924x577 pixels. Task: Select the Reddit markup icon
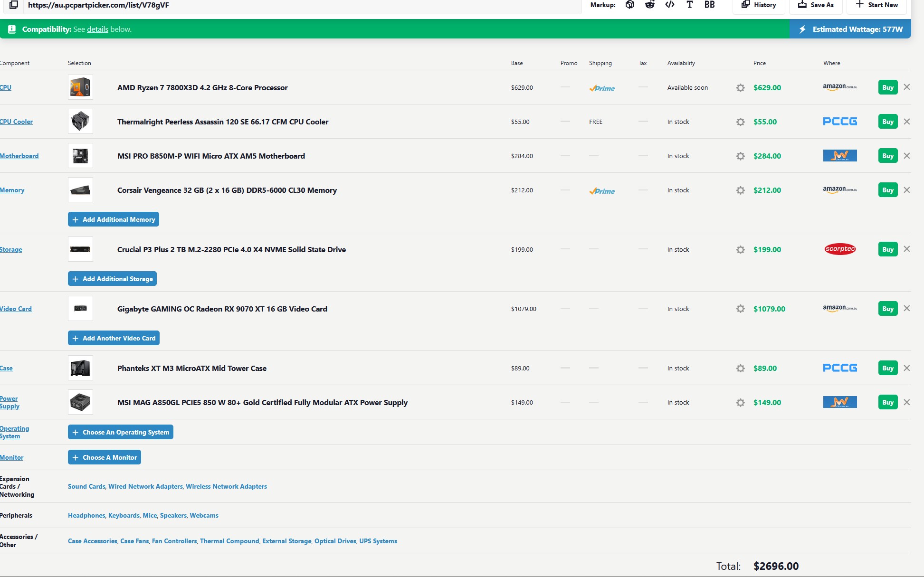[x=649, y=5]
